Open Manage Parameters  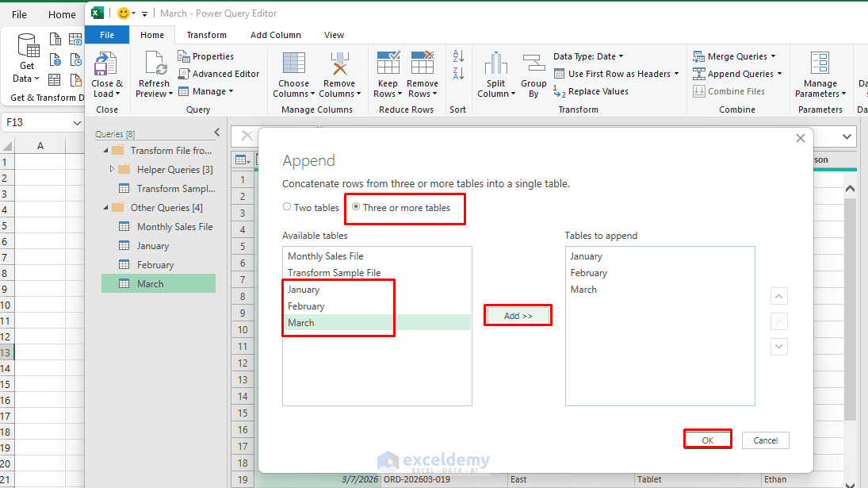(x=820, y=75)
